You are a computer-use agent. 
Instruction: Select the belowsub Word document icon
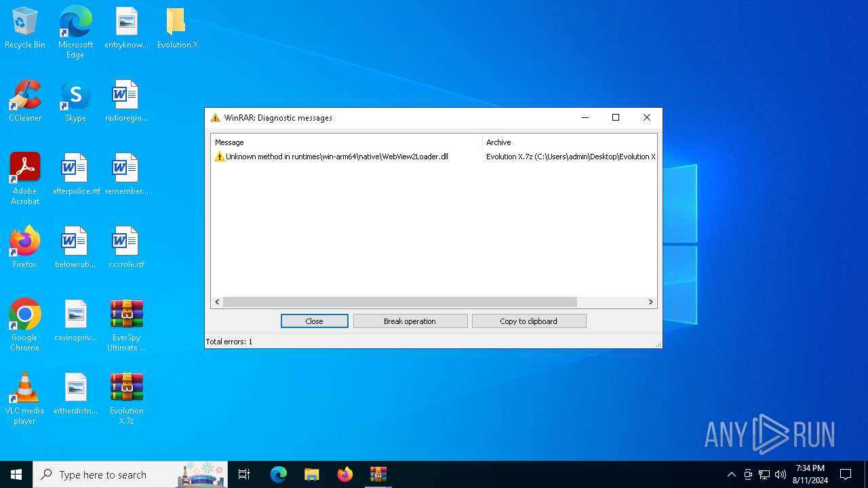pyautogui.click(x=75, y=248)
